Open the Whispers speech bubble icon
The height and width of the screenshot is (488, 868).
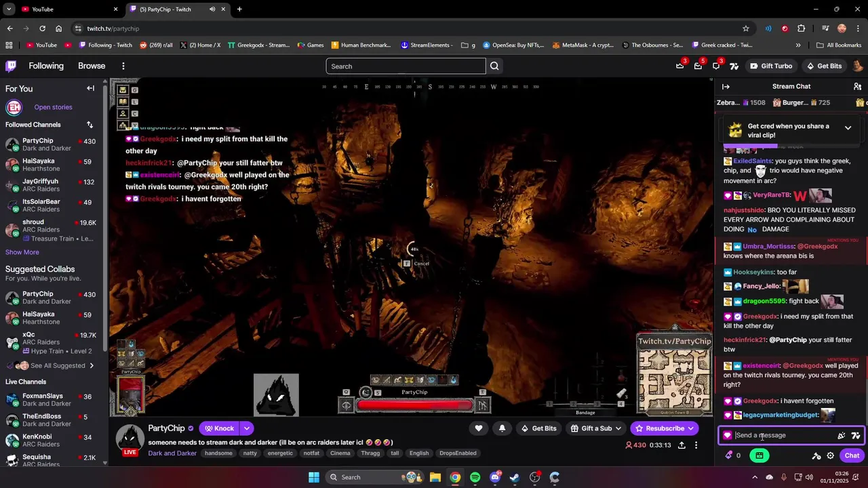pyautogui.click(x=716, y=66)
